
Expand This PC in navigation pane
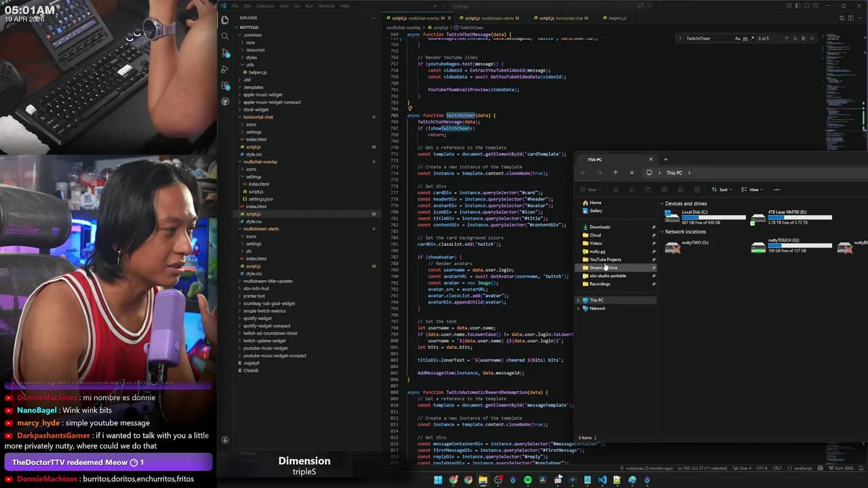click(x=578, y=300)
